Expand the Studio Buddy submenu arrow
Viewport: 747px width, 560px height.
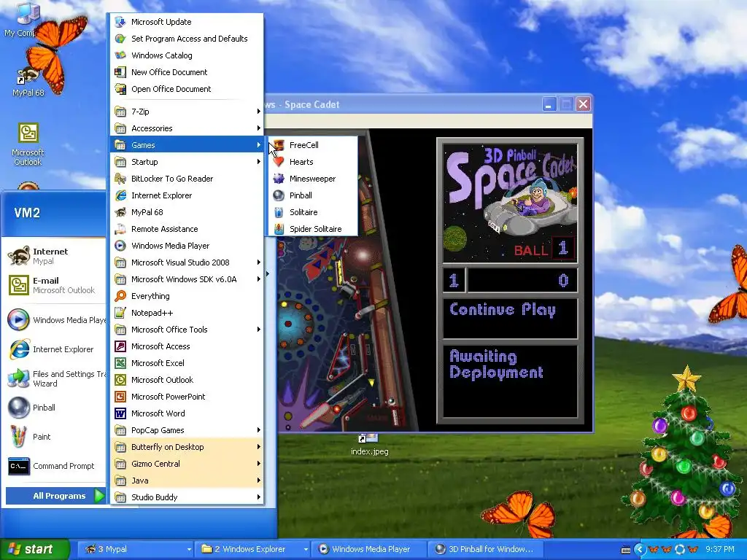[259, 497]
